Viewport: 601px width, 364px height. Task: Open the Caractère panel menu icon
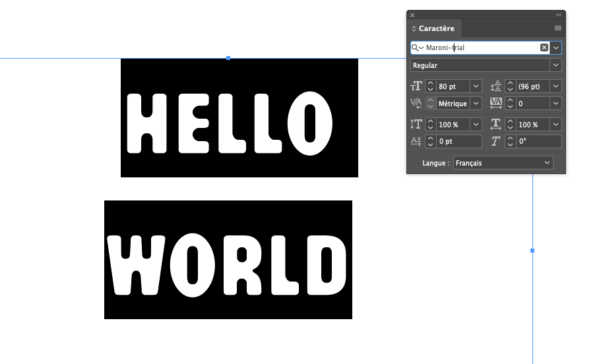coord(557,28)
